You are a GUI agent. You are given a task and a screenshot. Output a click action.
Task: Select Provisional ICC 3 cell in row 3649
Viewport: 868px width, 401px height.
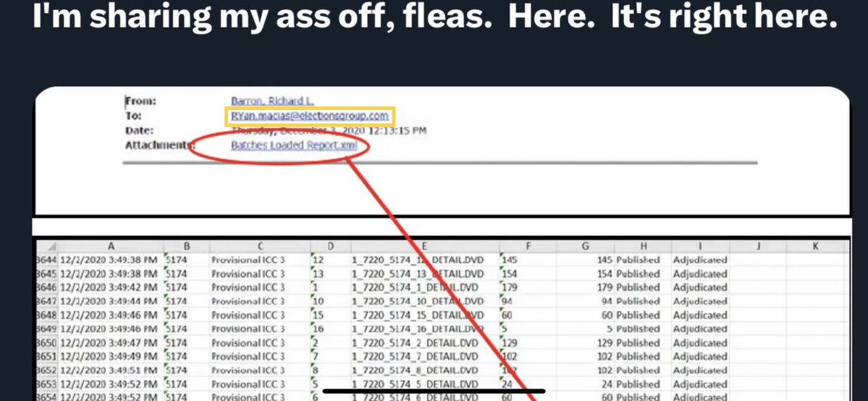[x=248, y=329]
